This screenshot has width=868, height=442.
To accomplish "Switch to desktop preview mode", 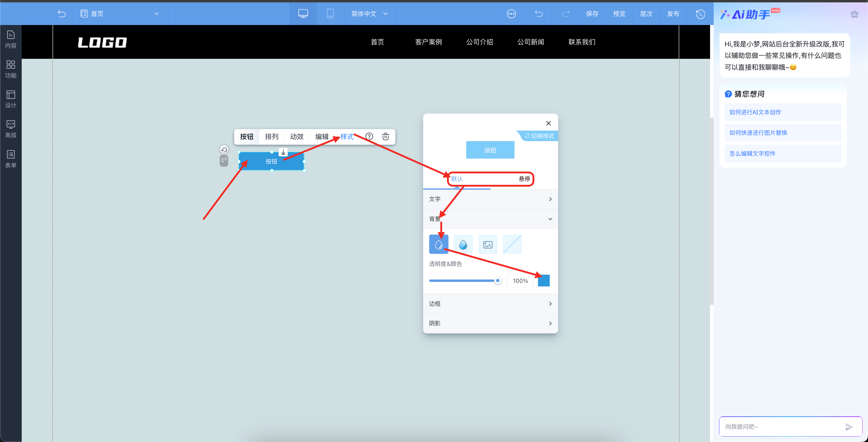I will tap(303, 14).
